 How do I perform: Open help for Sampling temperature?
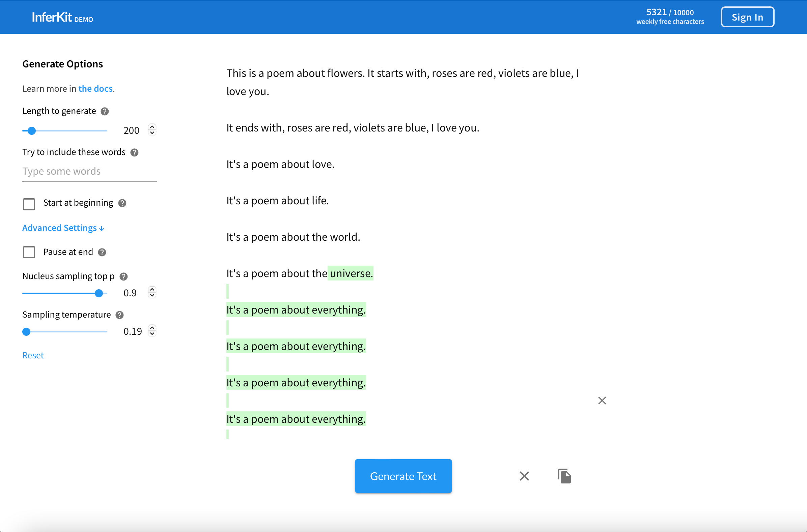pyautogui.click(x=119, y=315)
